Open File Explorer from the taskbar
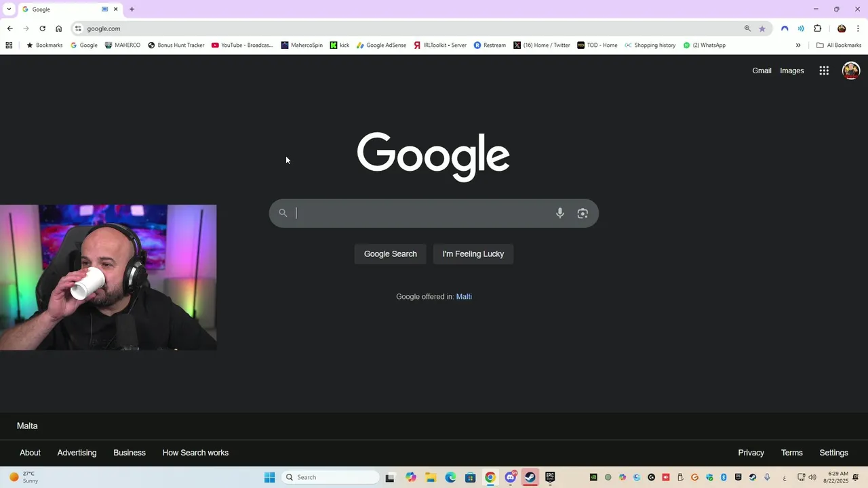This screenshot has height=488, width=868. pos(431,477)
